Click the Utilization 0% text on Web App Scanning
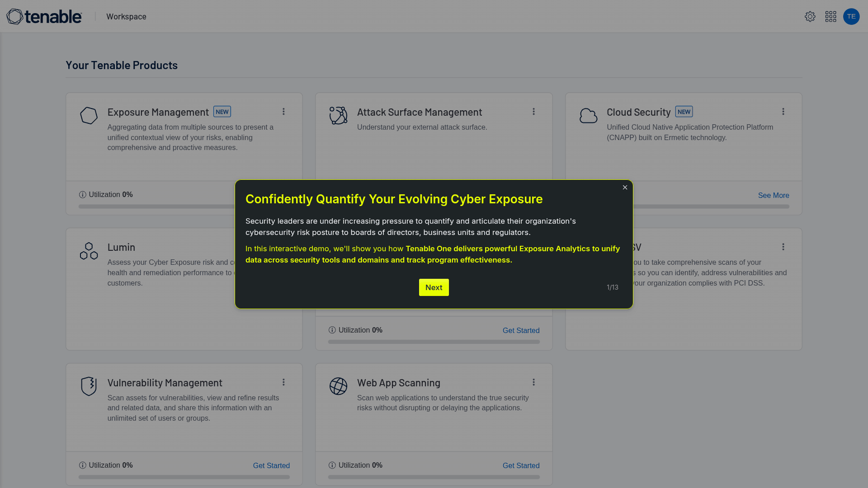Viewport: 868px width, 488px height. pyautogui.click(x=360, y=465)
